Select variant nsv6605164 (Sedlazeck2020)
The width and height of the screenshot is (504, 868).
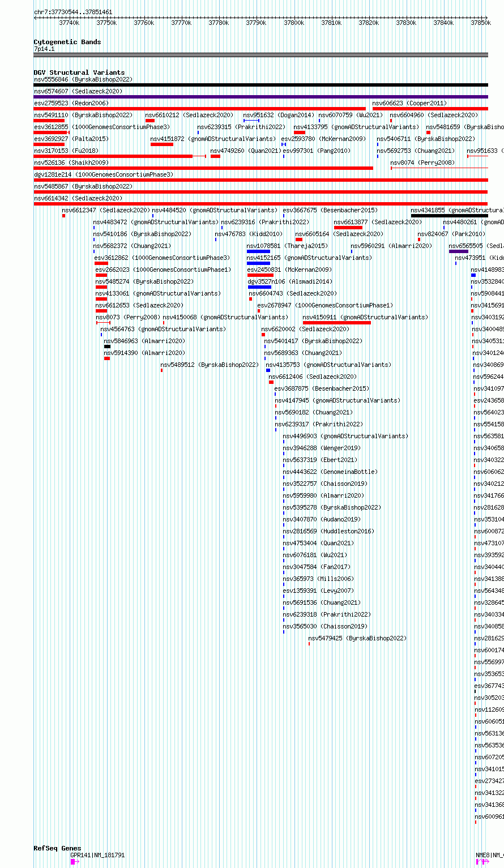pos(339,234)
